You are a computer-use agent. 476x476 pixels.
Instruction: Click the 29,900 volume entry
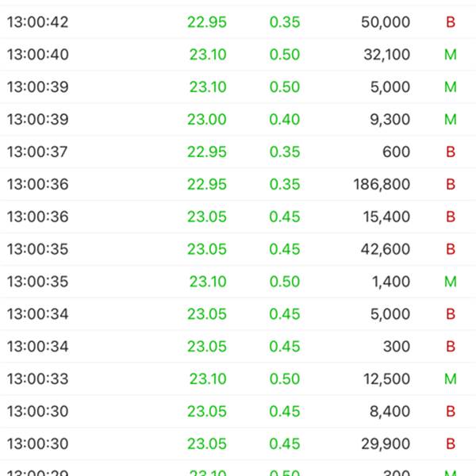[386, 443]
